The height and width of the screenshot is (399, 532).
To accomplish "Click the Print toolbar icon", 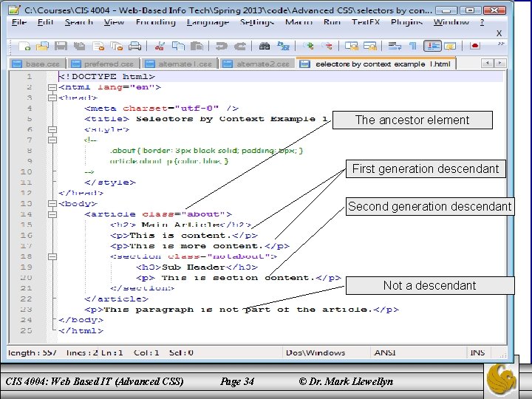I will pyautogui.click(x=134, y=46).
